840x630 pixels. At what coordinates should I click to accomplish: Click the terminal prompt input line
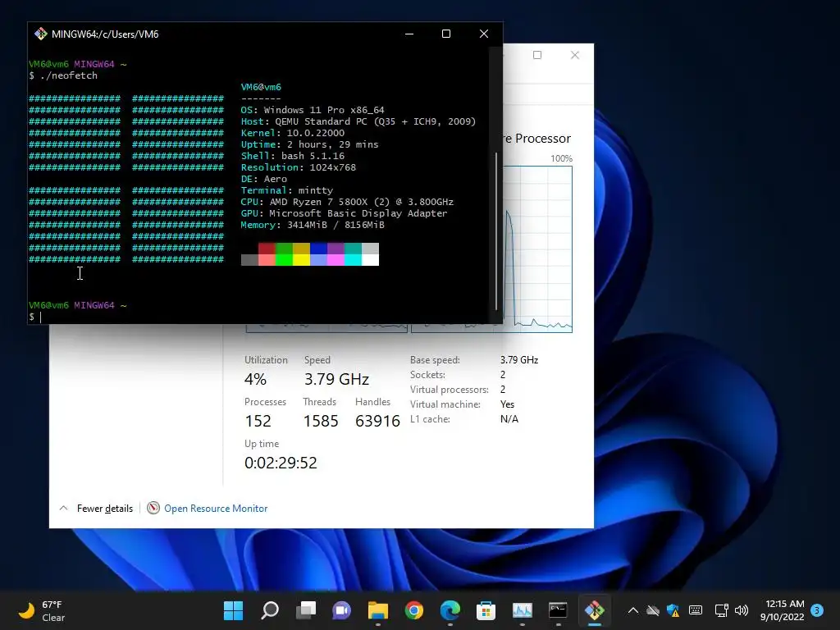(x=258, y=317)
